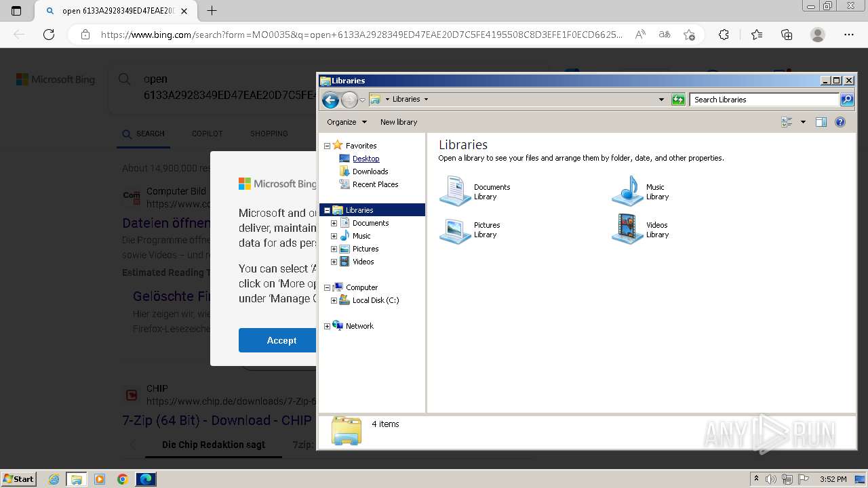Open Edge tab actions menu icon
Screen dimensions: 868x488
[x=16, y=11]
